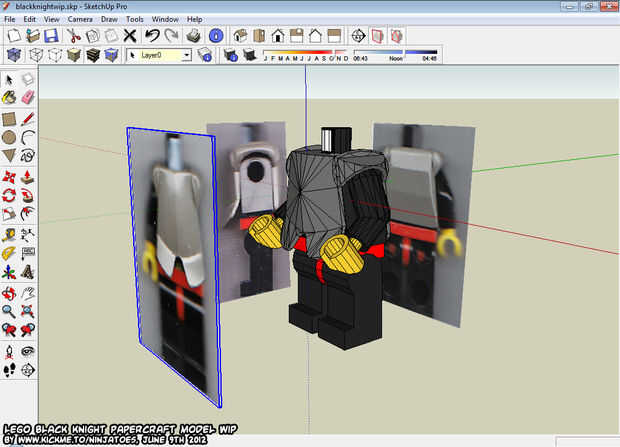Choose the Tape Measure tool
Image resolution: width=620 pixels, height=447 pixels.
tap(9, 234)
